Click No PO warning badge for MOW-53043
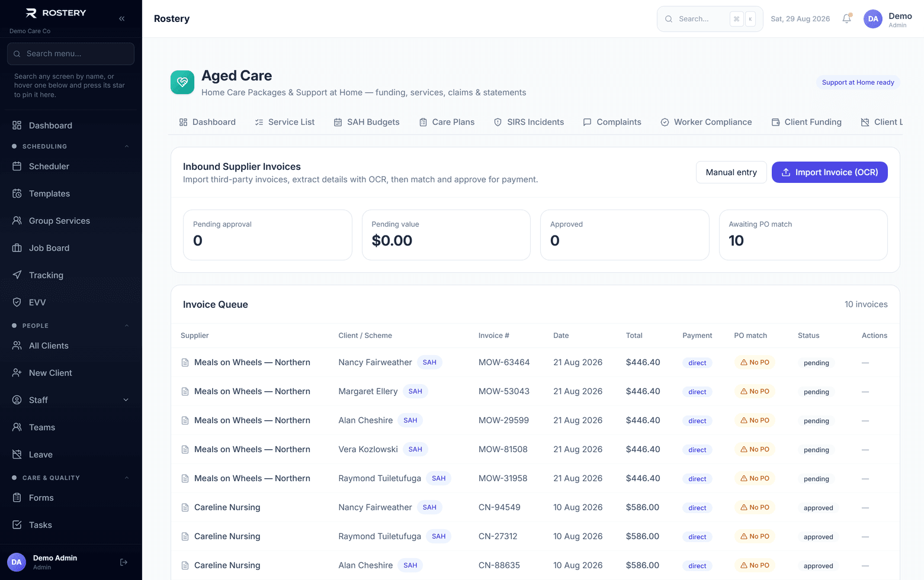Screen dimensions: 924x580 [x=755, y=391]
